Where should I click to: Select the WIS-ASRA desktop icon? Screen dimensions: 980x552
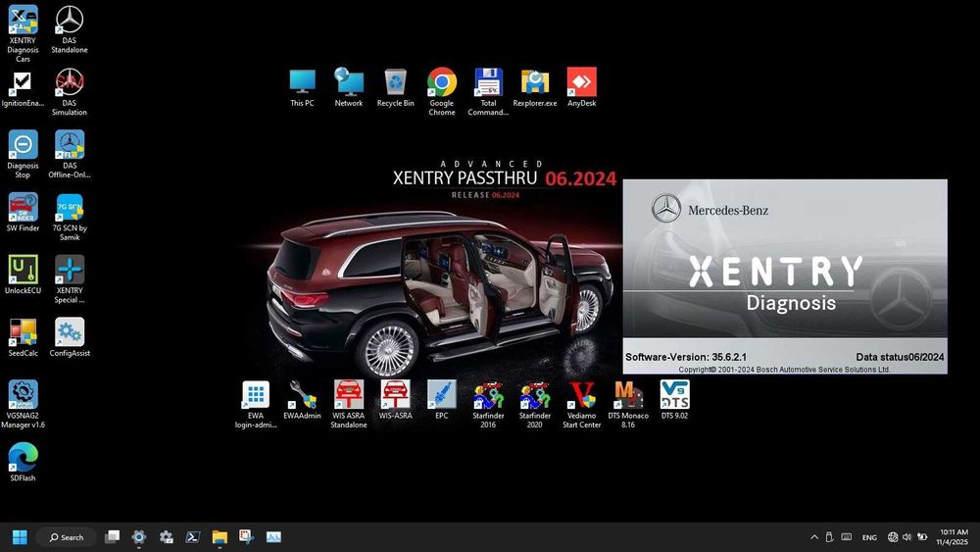click(x=395, y=400)
